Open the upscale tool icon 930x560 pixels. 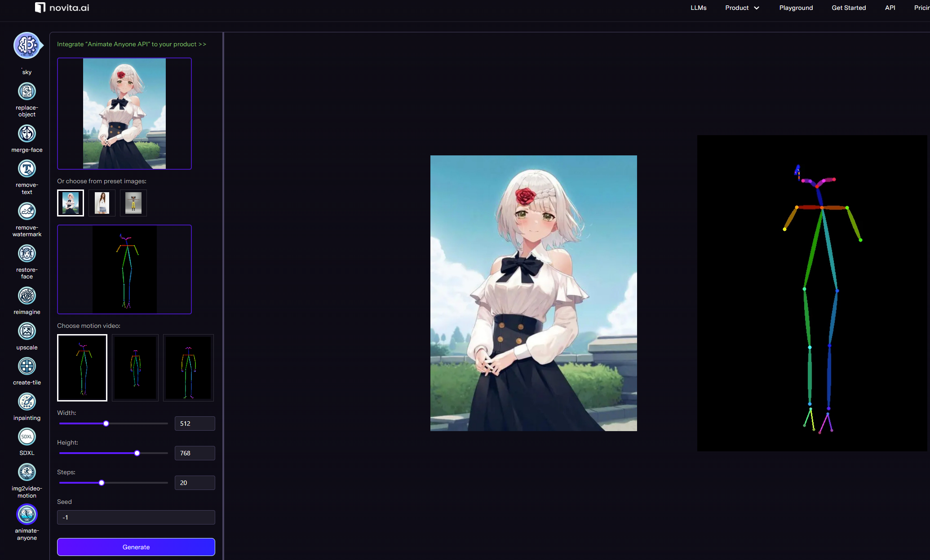27,331
